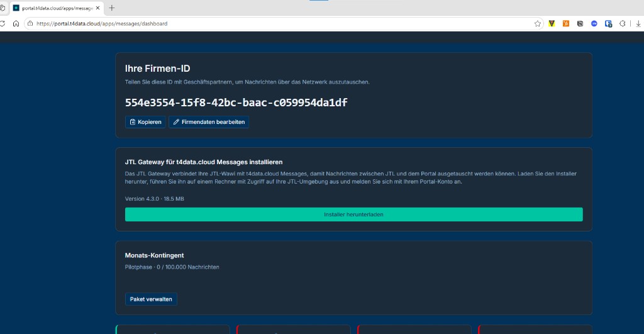Open the Notion extension icon
Screen dimensions: 644x334
pyautogui.click(x=580, y=24)
